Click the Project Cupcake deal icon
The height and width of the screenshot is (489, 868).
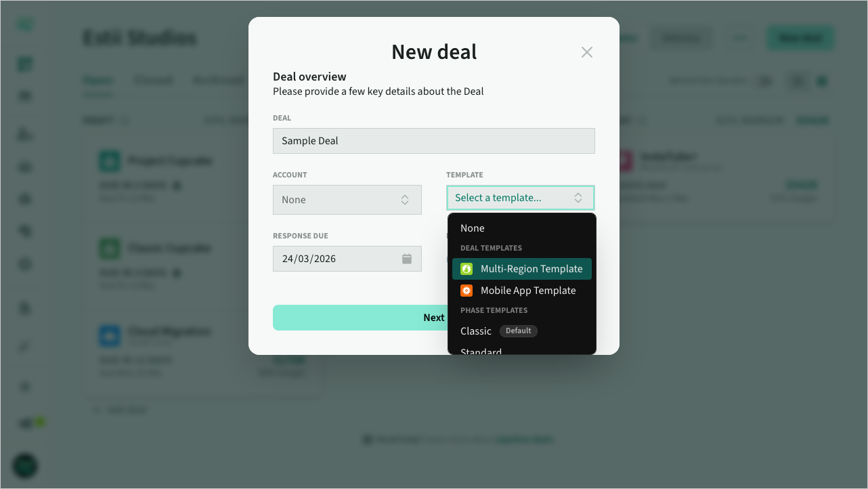109,161
